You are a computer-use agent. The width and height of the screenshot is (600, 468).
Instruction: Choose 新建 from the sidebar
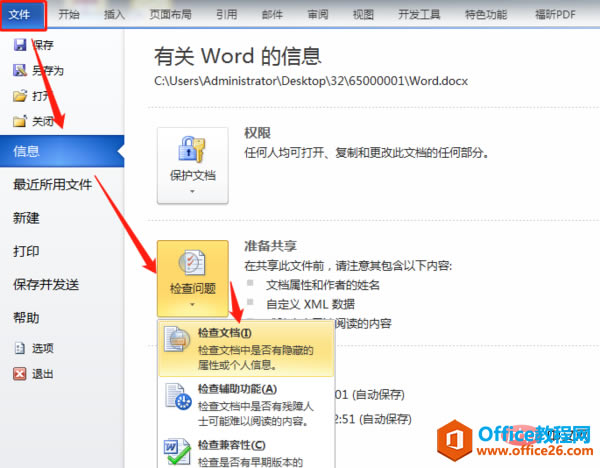26,218
